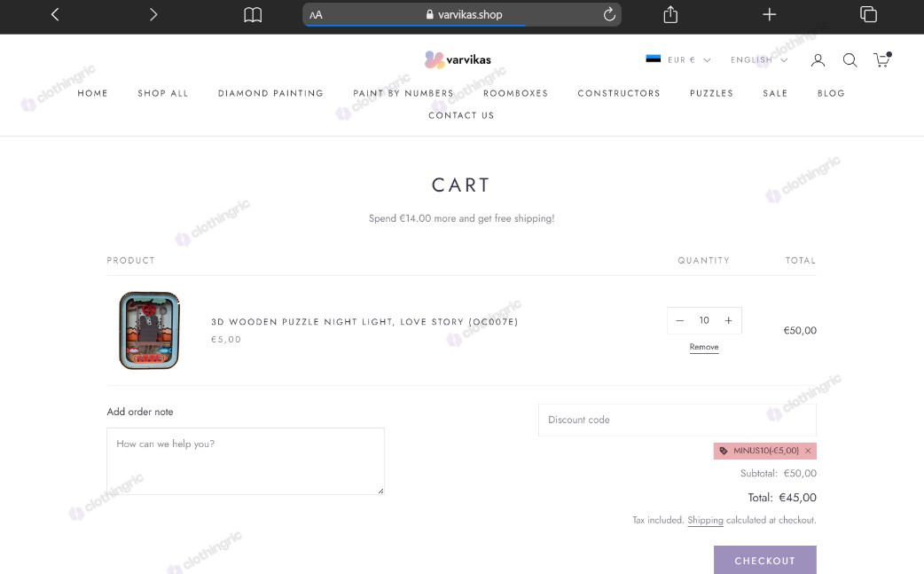
Task: Open BLOG menu item
Action: pos(831,93)
